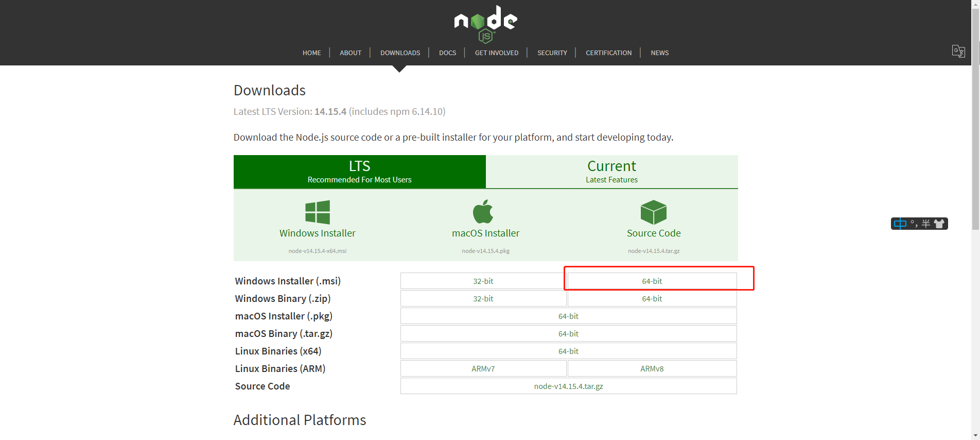Download macOS Installer (.pkg) 64-bit

[569, 316]
